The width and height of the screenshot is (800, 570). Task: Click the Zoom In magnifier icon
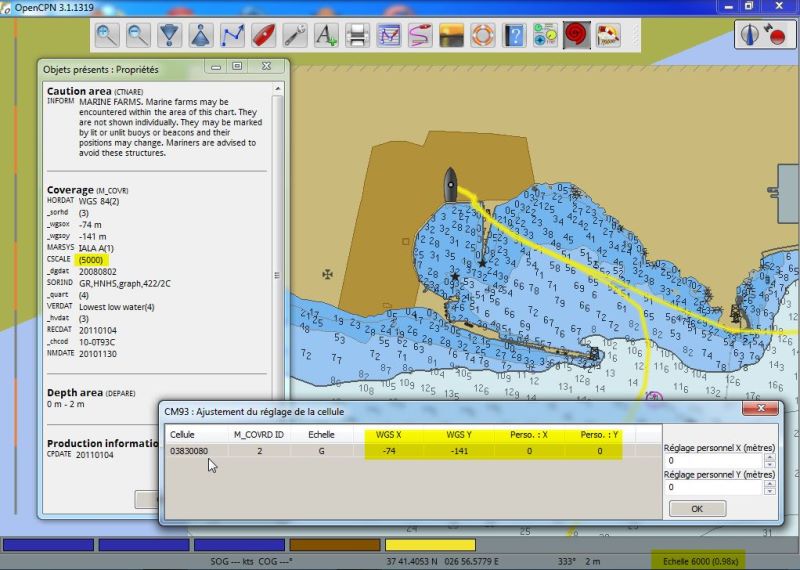pyautogui.click(x=107, y=35)
